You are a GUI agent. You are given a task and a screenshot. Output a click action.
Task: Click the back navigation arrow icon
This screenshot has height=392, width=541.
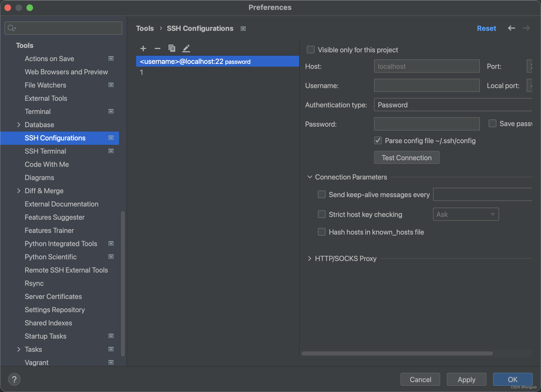point(512,29)
